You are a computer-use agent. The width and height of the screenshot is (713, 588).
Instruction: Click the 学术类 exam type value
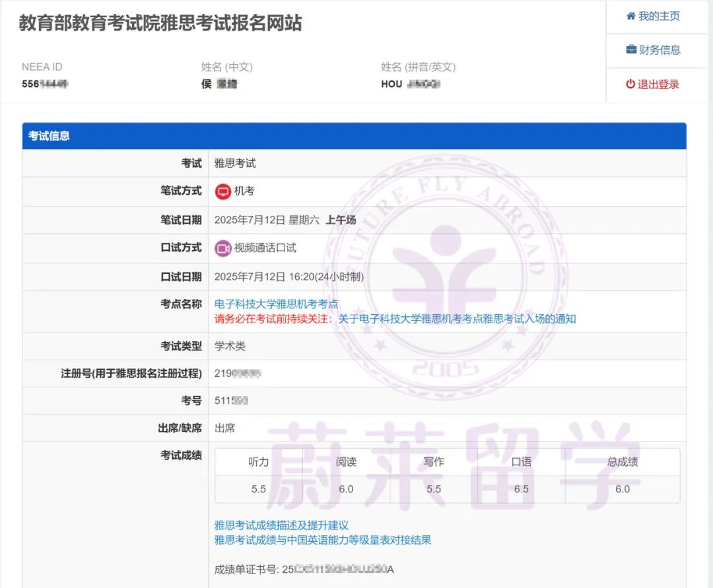(x=230, y=346)
